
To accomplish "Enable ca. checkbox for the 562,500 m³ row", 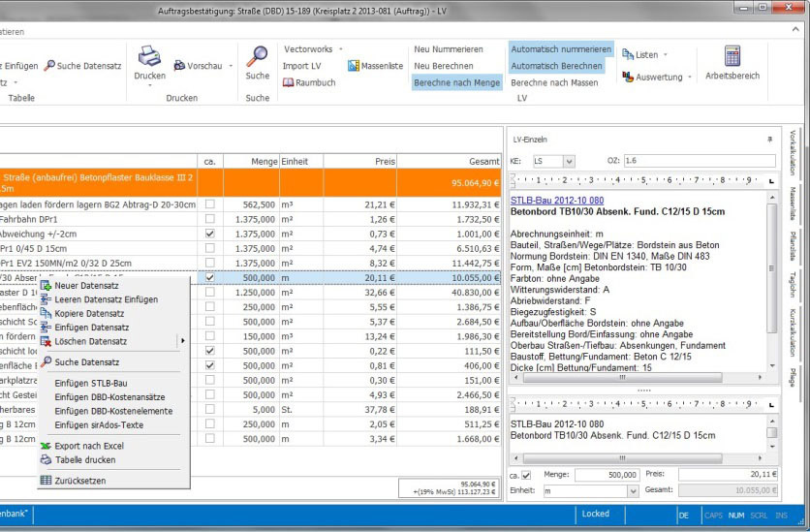I will coord(210,204).
